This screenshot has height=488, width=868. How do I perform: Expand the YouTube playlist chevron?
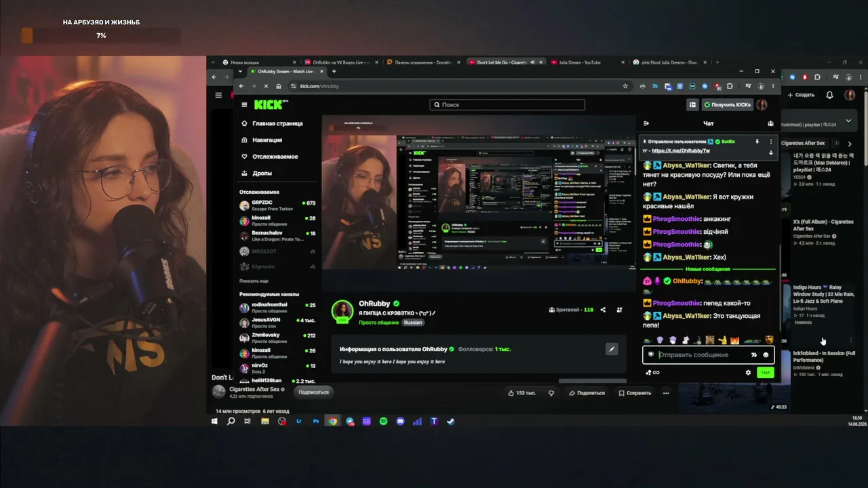pyautogui.click(x=848, y=121)
